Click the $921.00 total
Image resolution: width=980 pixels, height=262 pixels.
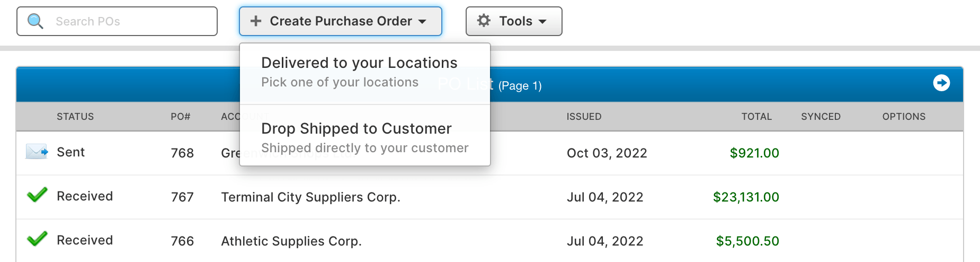pyautogui.click(x=754, y=153)
